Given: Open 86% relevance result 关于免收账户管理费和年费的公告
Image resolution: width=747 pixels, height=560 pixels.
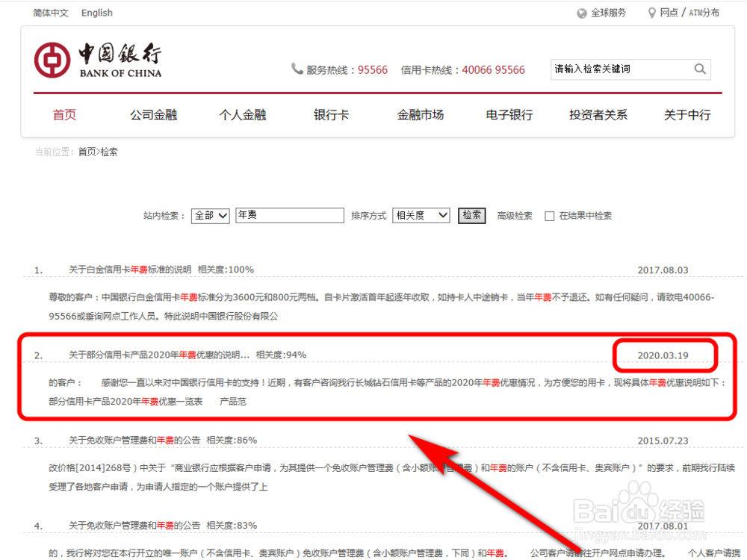Looking at the screenshot, I should [134, 440].
